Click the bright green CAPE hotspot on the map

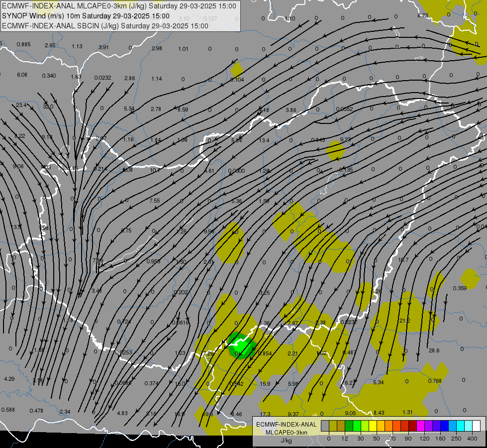click(x=242, y=346)
